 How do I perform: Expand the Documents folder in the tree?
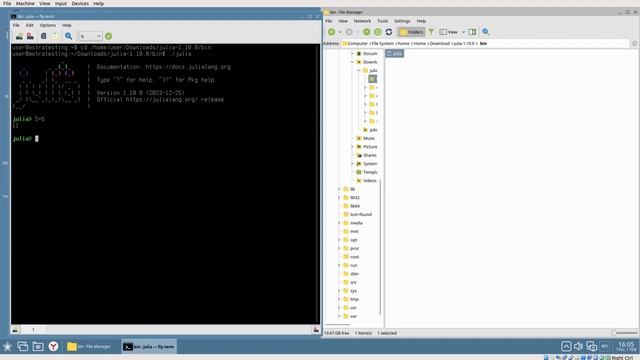[x=353, y=53]
